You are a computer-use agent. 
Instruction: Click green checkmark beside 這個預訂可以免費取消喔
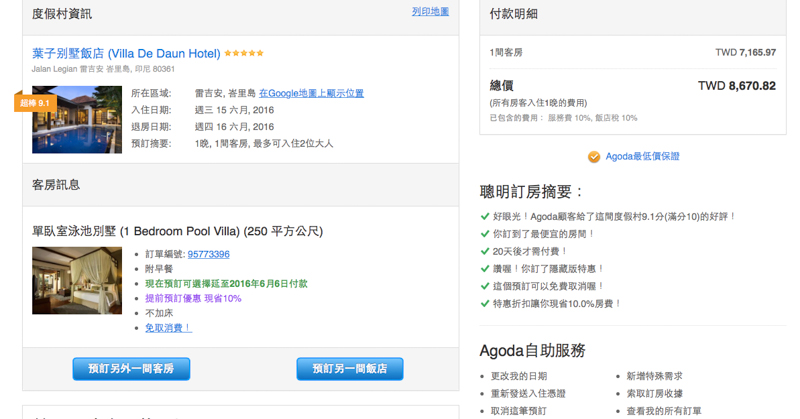[x=485, y=286]
